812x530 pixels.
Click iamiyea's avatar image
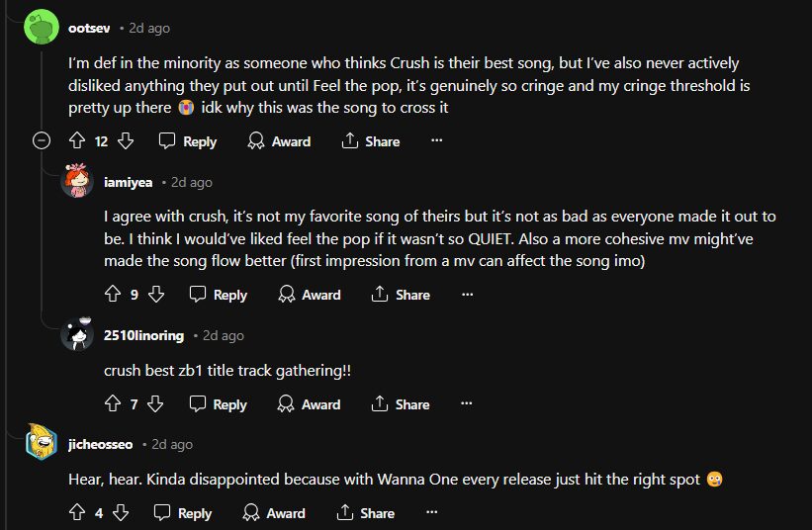coord(77,182)
